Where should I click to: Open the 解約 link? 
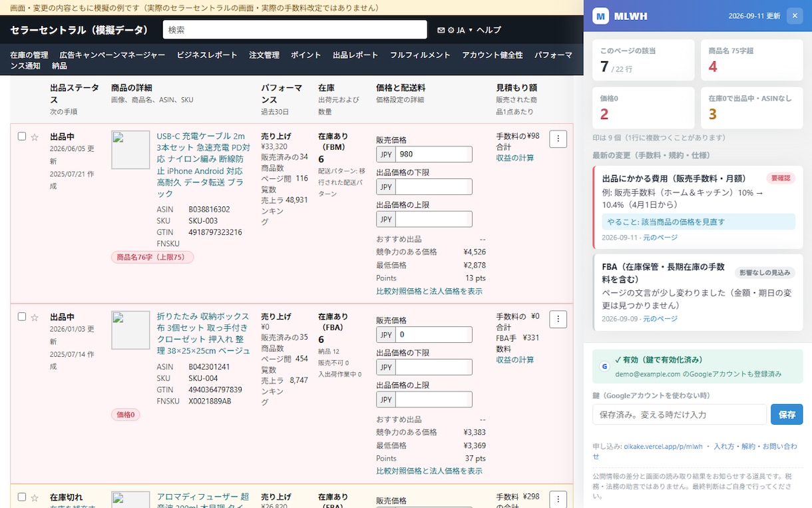point(748,446)
